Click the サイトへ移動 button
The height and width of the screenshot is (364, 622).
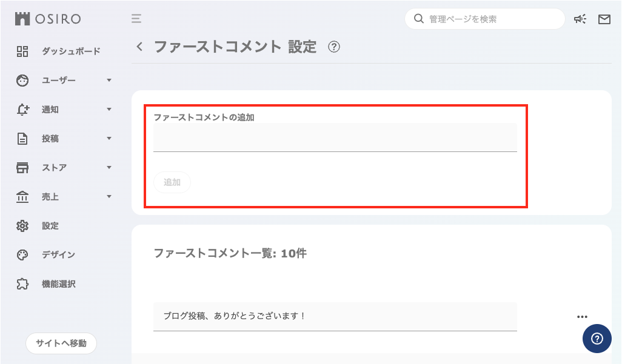click(x=61, y=343)
